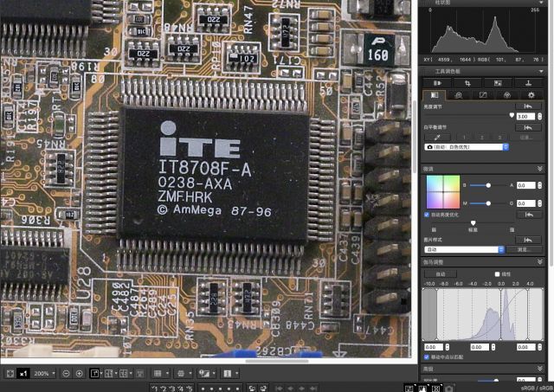Open the crop and angle tool palette
The image size is (554, 392).
[x=467, y=83]
